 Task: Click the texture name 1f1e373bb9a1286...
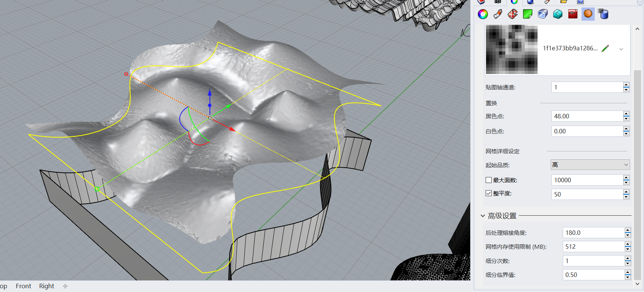[570, 48]
